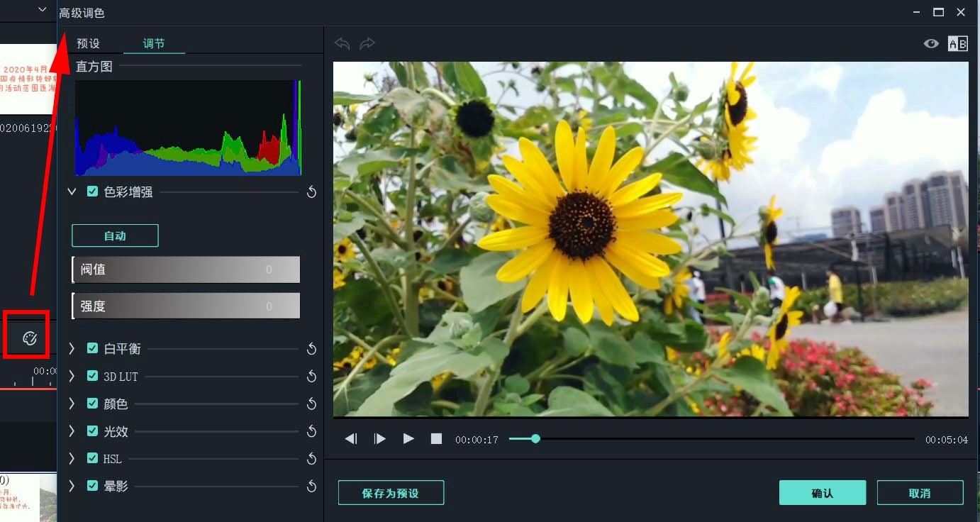This screenshot has width=980, height=522.
Task: Click the sunflower video preview
Action: point(651,239)
